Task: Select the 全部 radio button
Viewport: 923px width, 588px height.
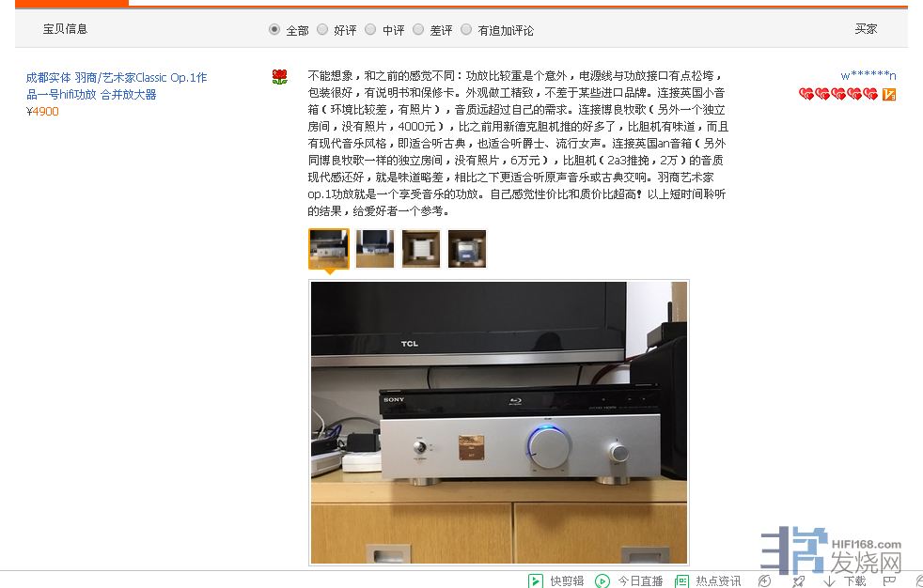Action: click(274, 29)
